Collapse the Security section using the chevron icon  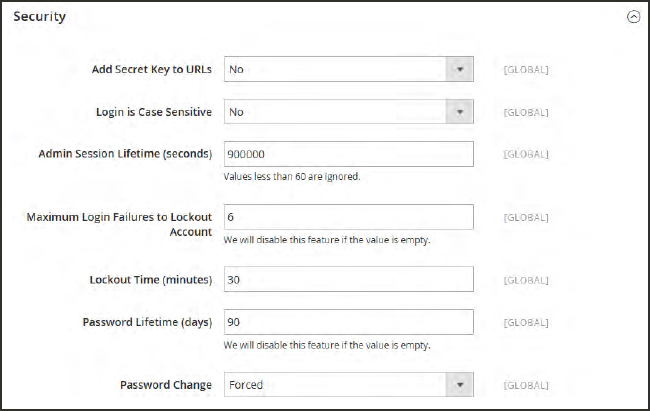coord(632,18)
